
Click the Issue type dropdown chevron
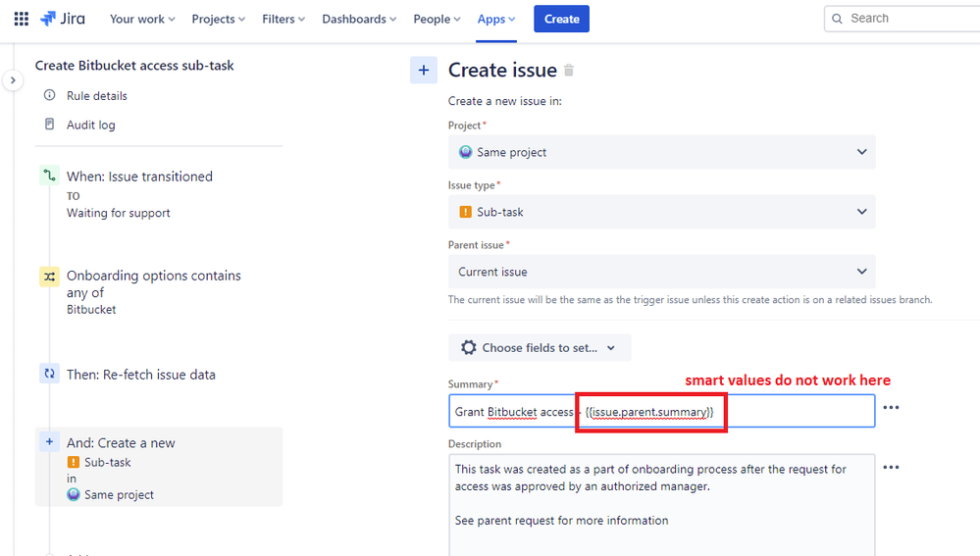pyautogui.click(x=861, y=212)
